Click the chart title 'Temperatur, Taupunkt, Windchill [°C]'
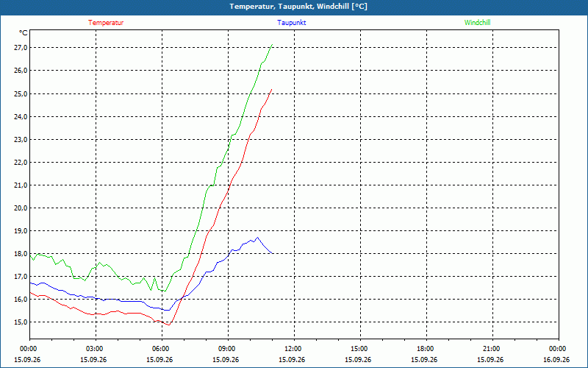This screenshot has height=368, width=588. (298, 7)
